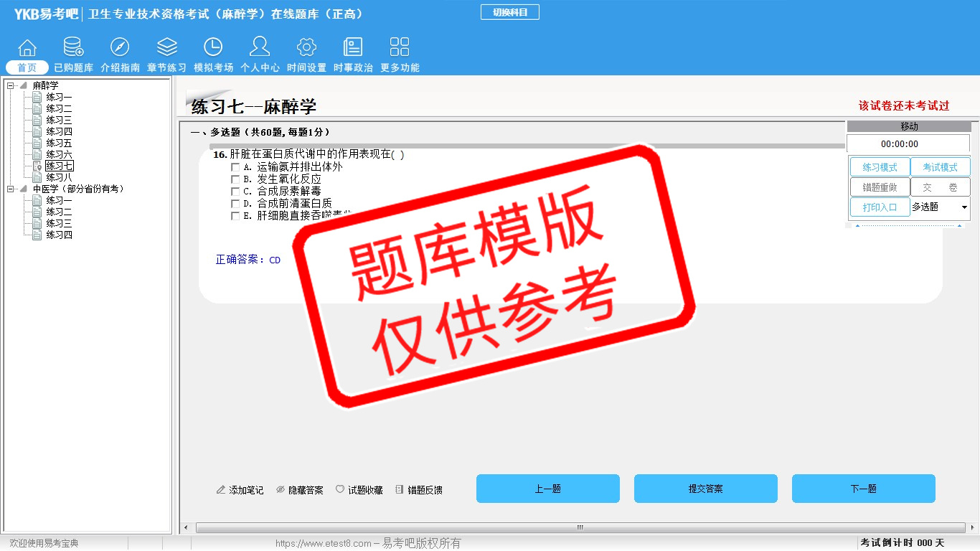Switch to 练习模式 practice mode
Viewport: 980px width, 551px height.
point(880,167)
